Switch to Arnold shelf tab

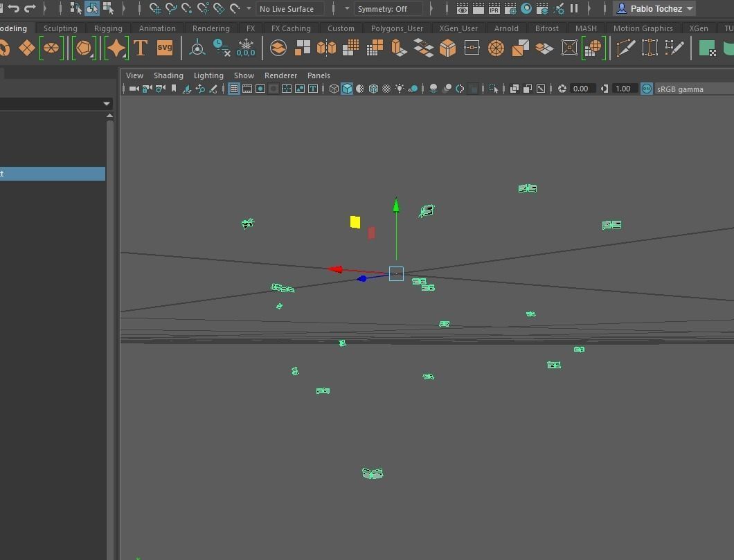506,28
